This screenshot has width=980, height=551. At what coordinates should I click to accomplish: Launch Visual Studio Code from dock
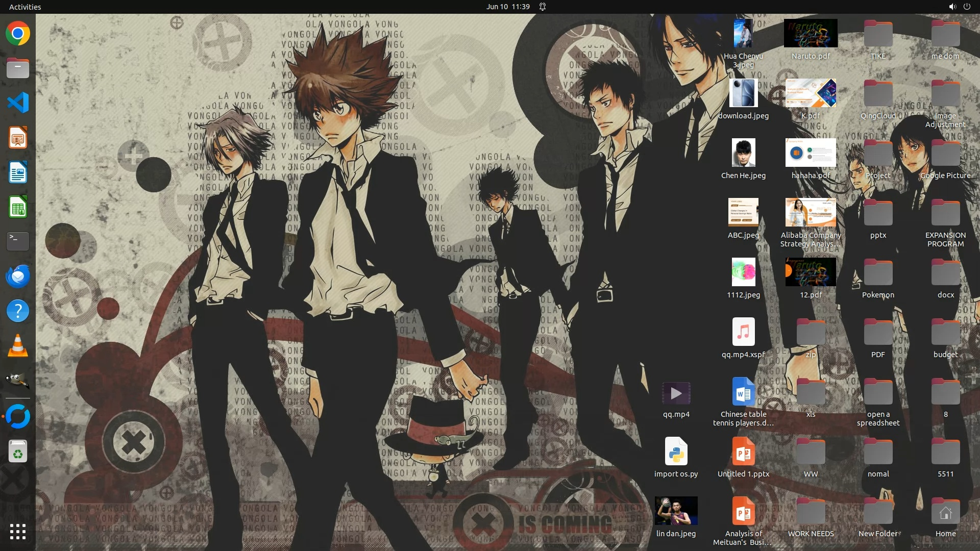18,103
